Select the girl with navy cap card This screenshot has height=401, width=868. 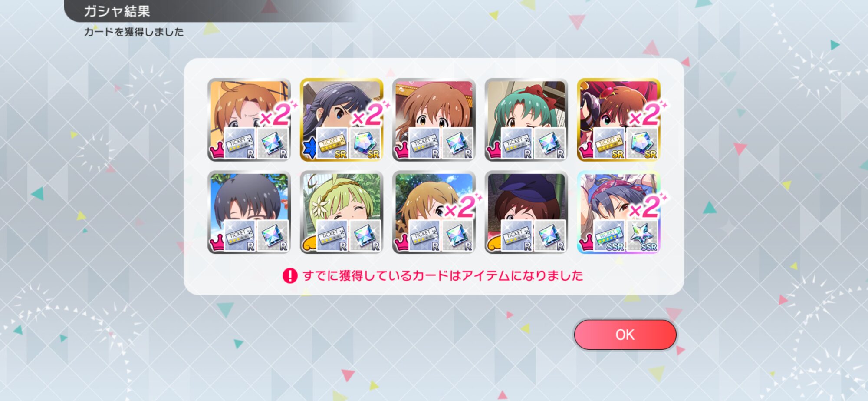[526, 212]
